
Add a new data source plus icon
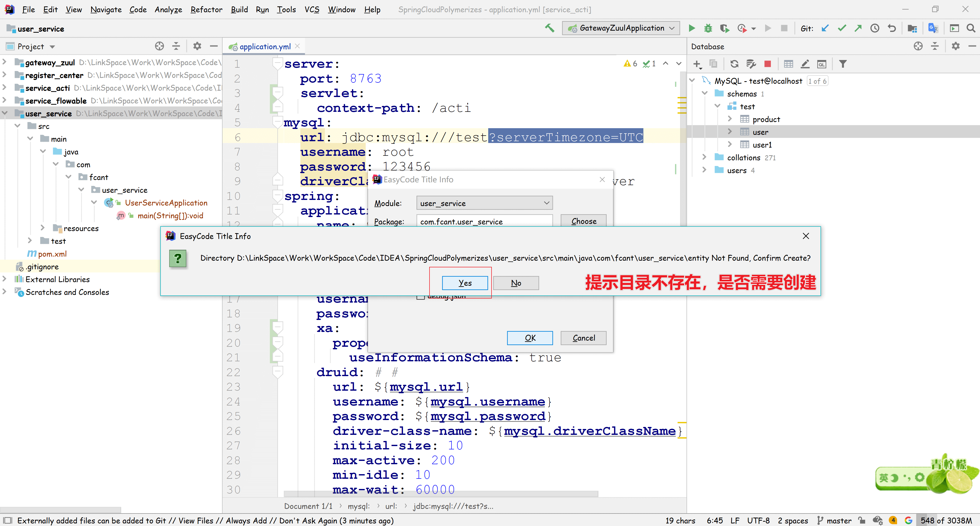pyautogui.click(x=697, y=64)
